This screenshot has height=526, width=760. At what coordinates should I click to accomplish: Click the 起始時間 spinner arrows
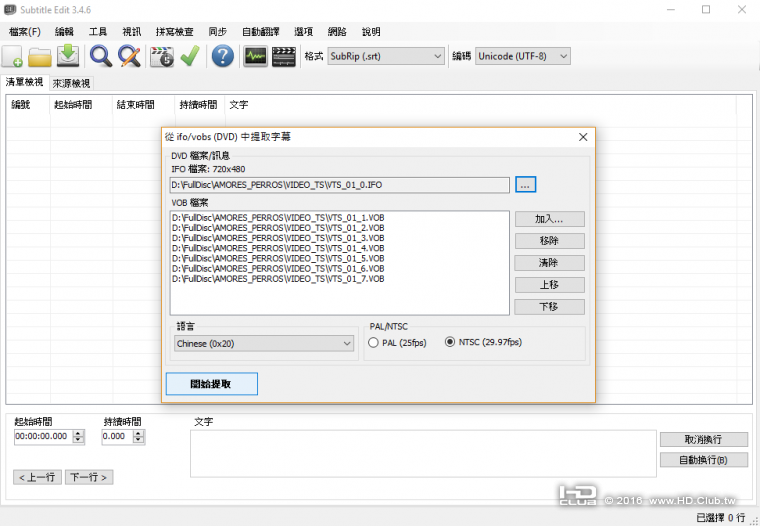click(x=79, y=436)
